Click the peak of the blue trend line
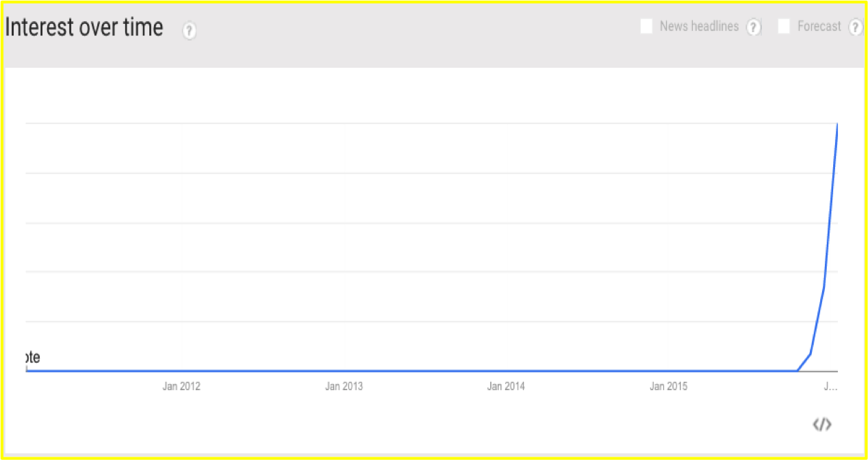 pyautogui.click(x=837, y=124)
